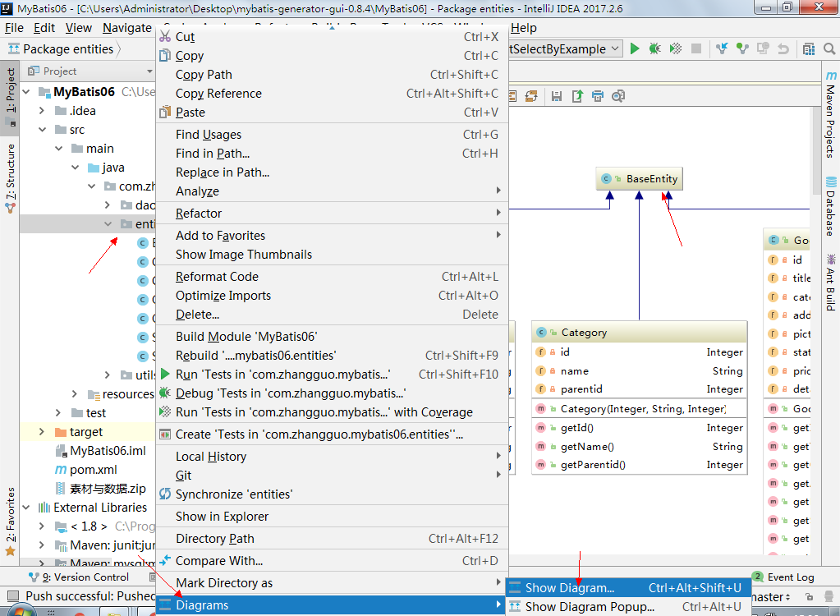Open the Project Structure icon in toolbar
Screen dimensions: 840x616
809,48
